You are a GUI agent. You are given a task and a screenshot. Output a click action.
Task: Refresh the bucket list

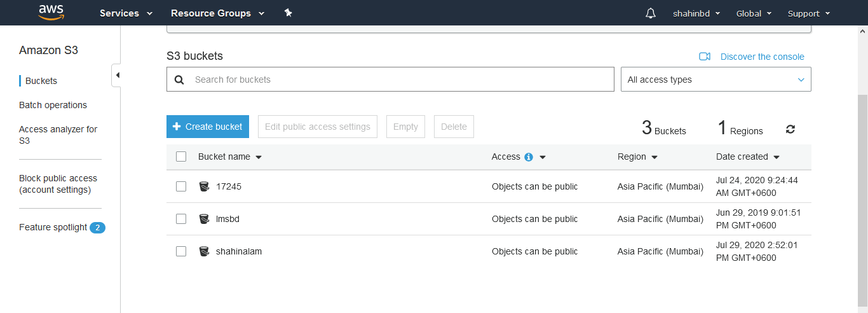[790, 129]
